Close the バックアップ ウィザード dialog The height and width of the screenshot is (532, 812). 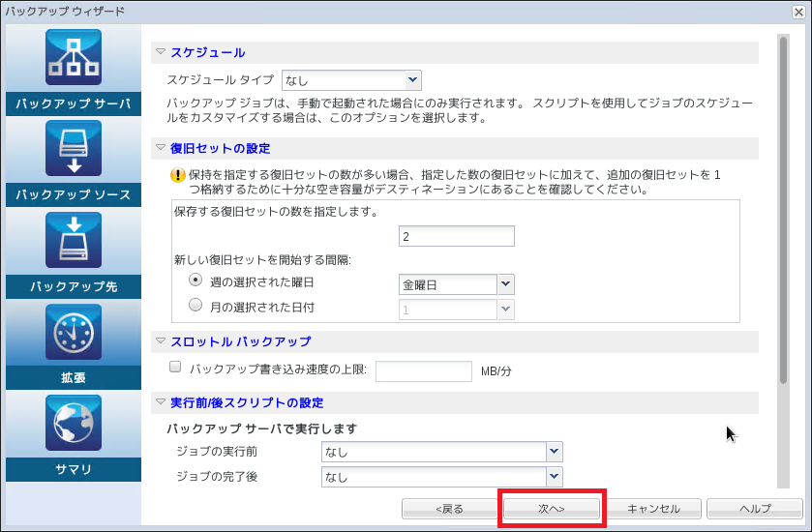click(799, 12)
